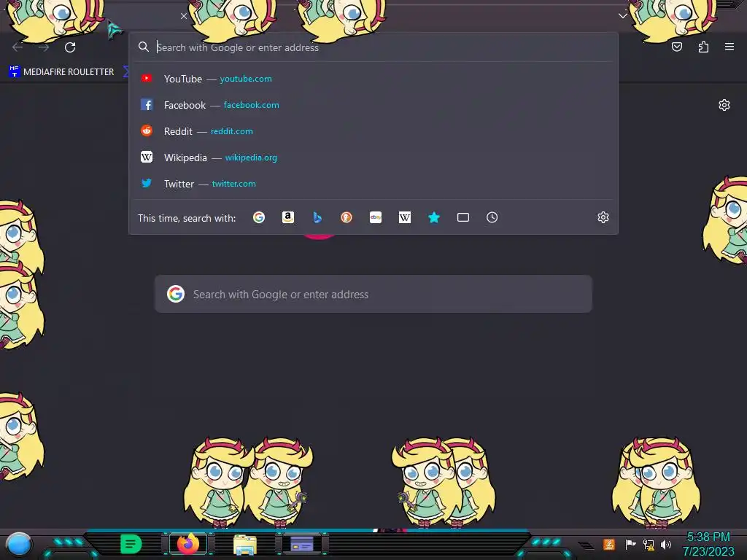The height and width of the screenshot is (560, 747).
Task: Select Wikipedia suggestion wikipedia.org
Action: coord(373,157)
